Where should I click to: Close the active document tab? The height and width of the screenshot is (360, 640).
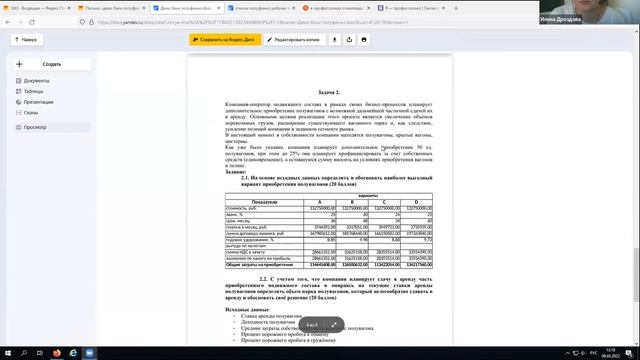[x=218, y=8]
